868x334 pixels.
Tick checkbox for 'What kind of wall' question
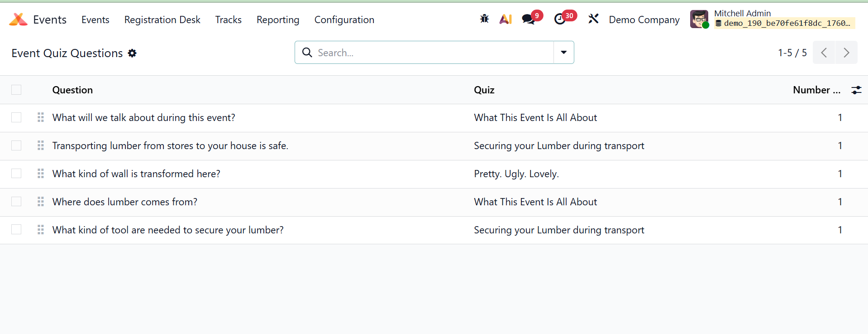click(16, 174)
